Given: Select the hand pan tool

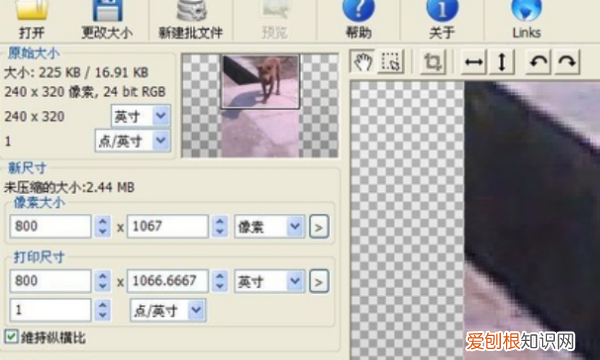Looking at the screenshot, I should [x=363, y=62].
